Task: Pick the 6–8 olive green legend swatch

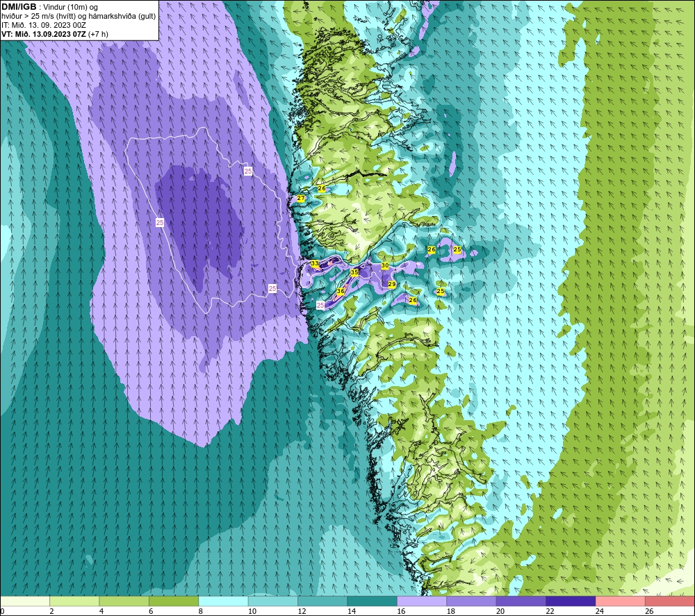Action: pos(174,601)
